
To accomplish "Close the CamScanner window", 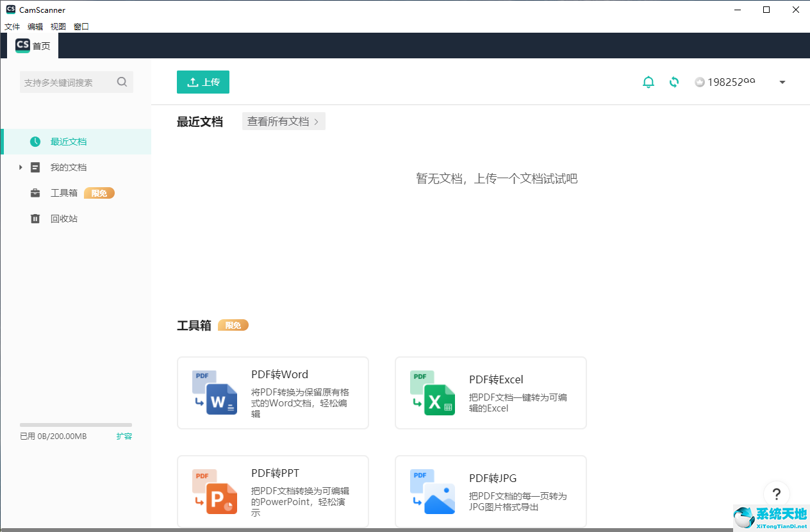I will click(x=795, y=10).
